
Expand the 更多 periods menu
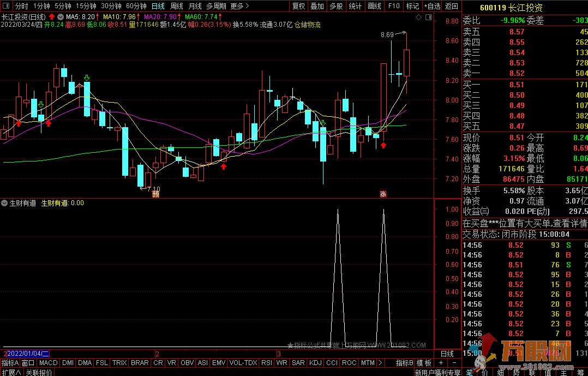[239, 6]
